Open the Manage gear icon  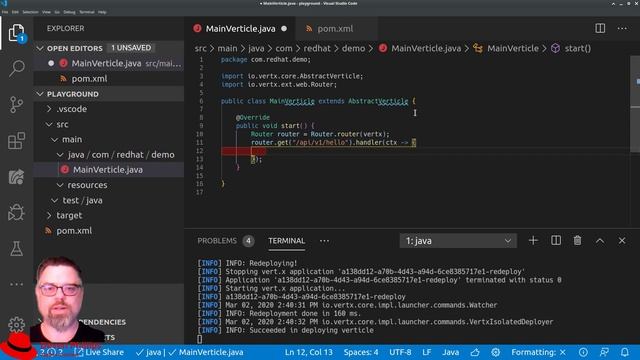point(16,324)
